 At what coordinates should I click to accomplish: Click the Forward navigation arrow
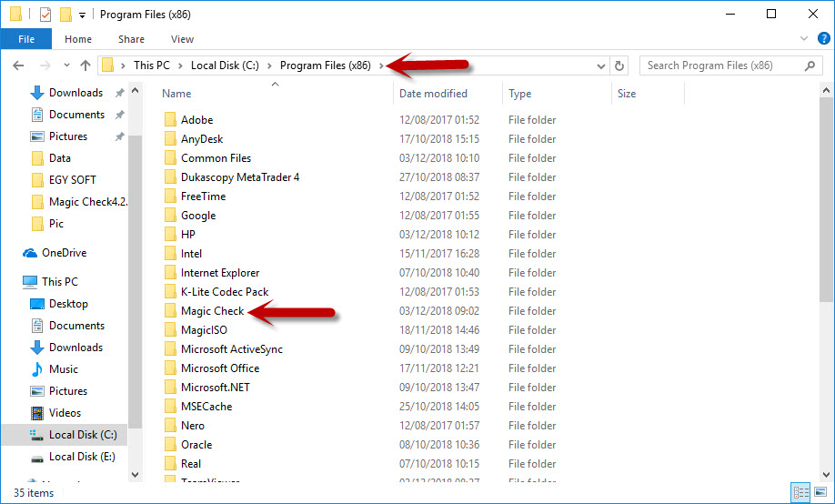pyautogui.click(x=45, y=66)
